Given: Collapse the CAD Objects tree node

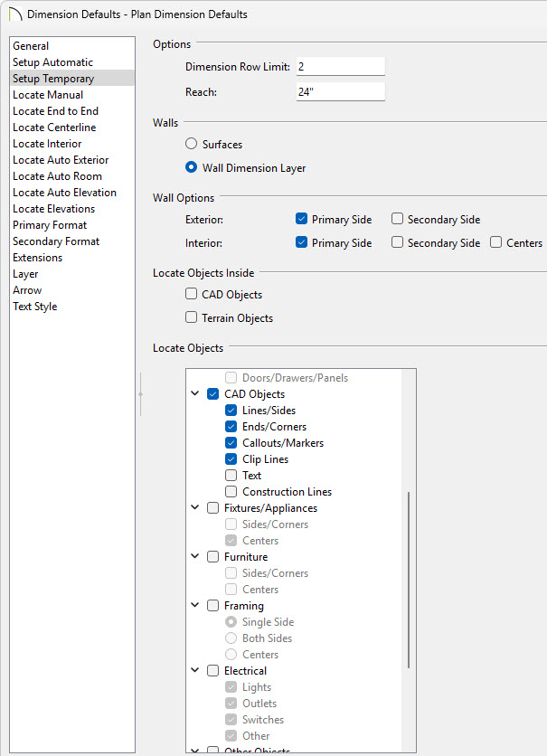Looking at the screenshot, I should point(195,393).
